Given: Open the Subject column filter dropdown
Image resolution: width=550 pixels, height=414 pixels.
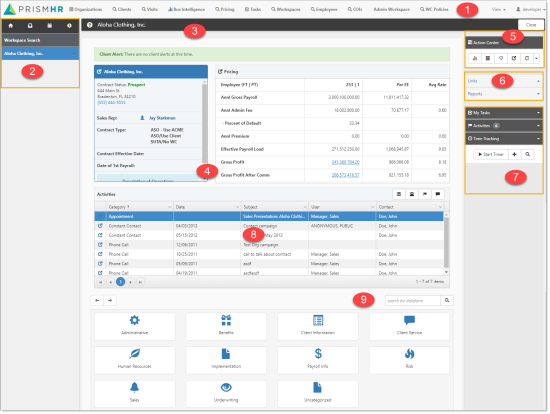Looking at the screenshot, I should pyautogui.click(x=305, y=207).
